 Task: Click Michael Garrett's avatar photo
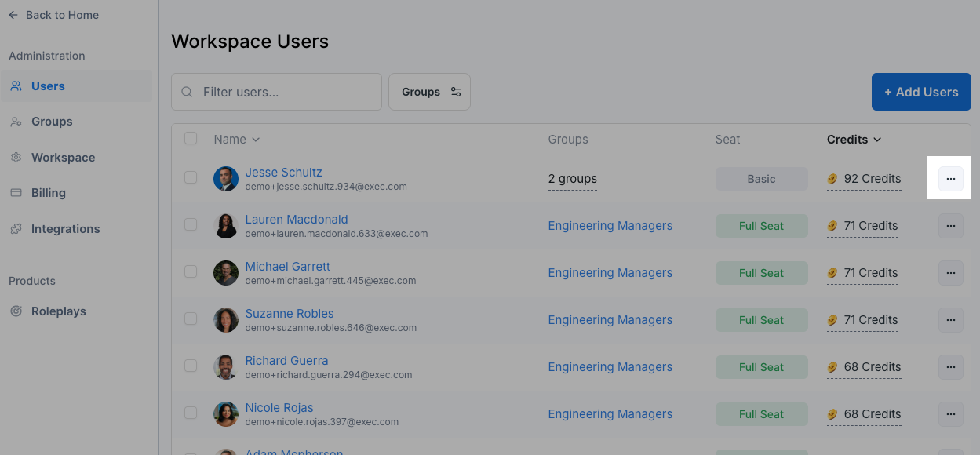point(226,273)
